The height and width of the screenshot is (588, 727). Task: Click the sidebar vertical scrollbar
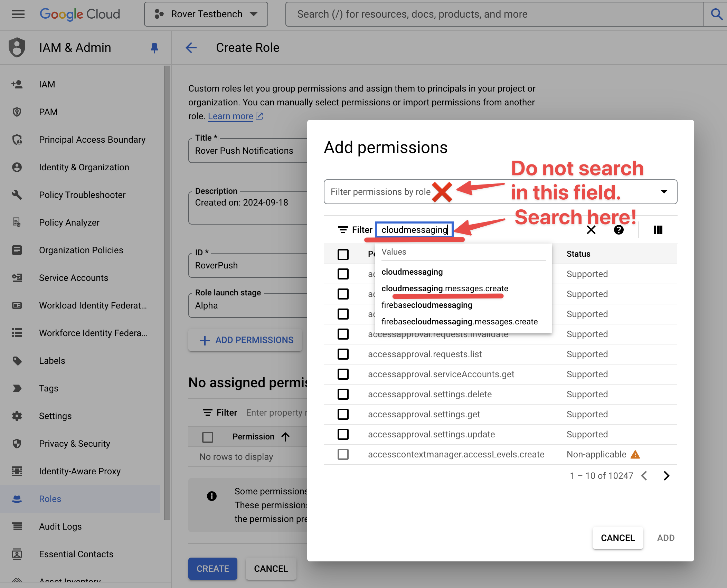tap(167, 293)
